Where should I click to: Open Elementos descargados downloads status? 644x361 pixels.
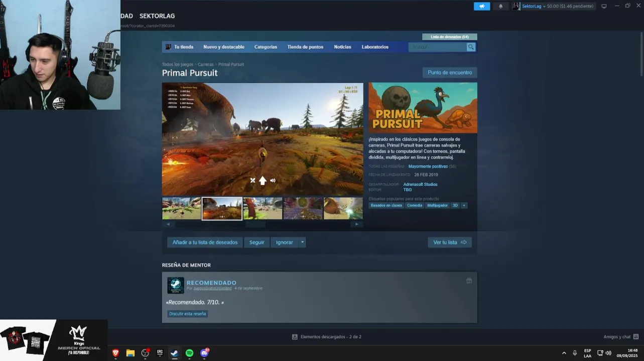[x=326, y=337]
